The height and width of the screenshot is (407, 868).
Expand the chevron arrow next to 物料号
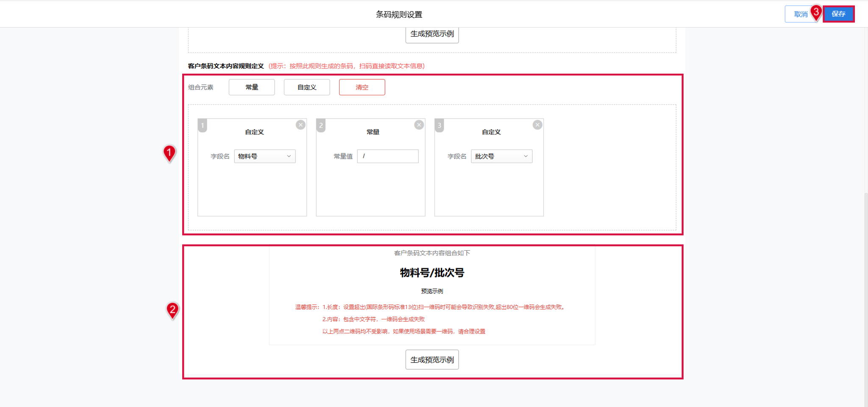(x=289, y=156)
